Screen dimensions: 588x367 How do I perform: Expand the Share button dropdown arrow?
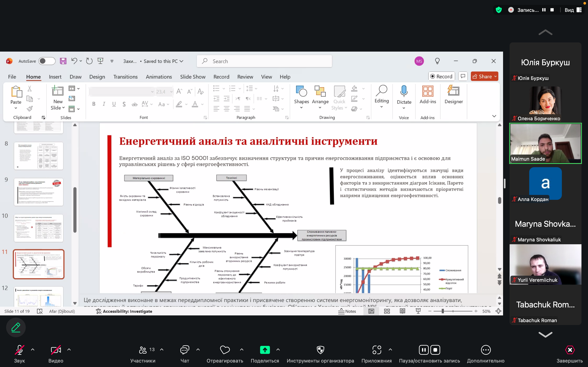click(496, 76)
